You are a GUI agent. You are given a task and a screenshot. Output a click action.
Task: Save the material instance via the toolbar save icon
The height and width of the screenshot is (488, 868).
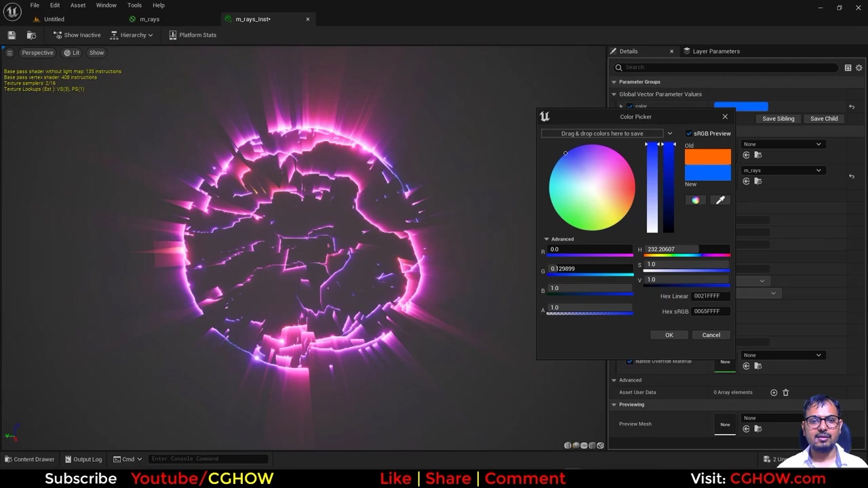coord(12,35)
